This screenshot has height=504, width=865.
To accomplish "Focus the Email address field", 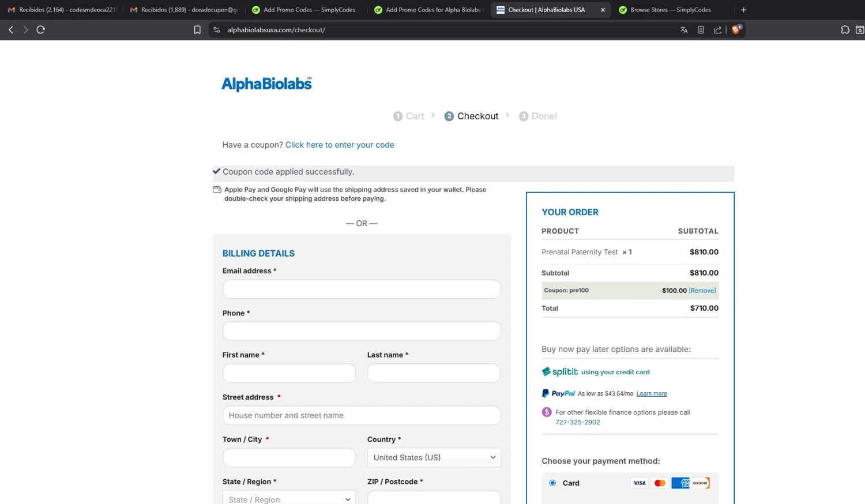I will pyautogui.click(x=362, y=289).
